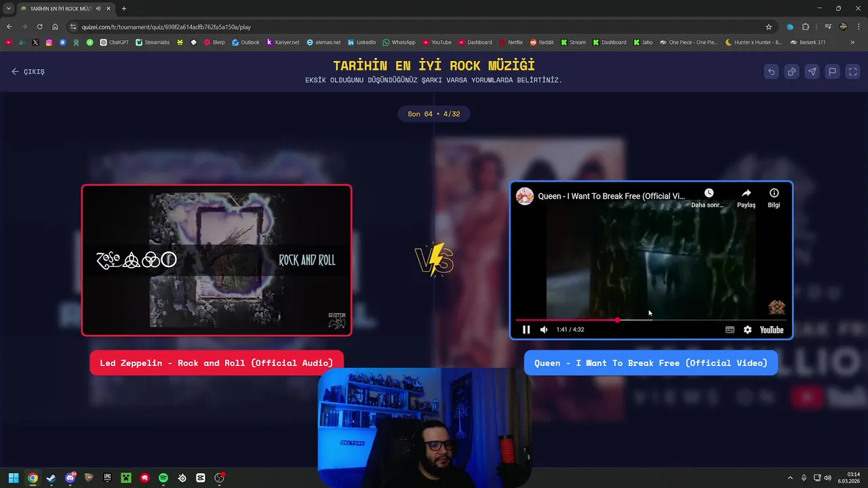868x488 pixels.
Task: Open the Berserk 371 bookmark
Action: (808, 42)
